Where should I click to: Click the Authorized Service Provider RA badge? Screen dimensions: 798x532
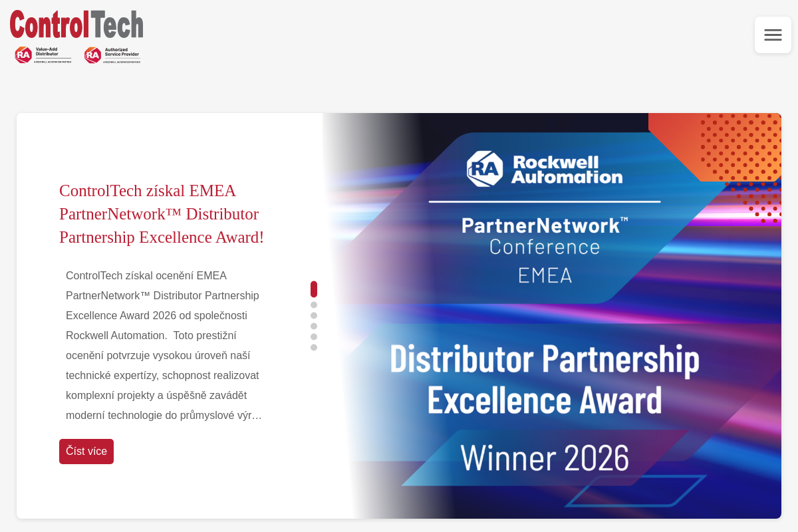[x=112, y=55]
